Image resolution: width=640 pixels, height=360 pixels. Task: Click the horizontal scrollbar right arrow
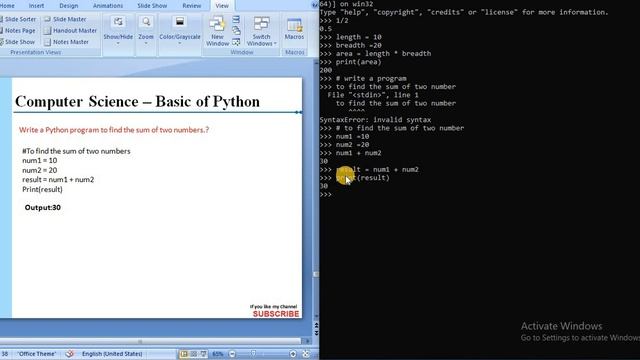point(307,341)
